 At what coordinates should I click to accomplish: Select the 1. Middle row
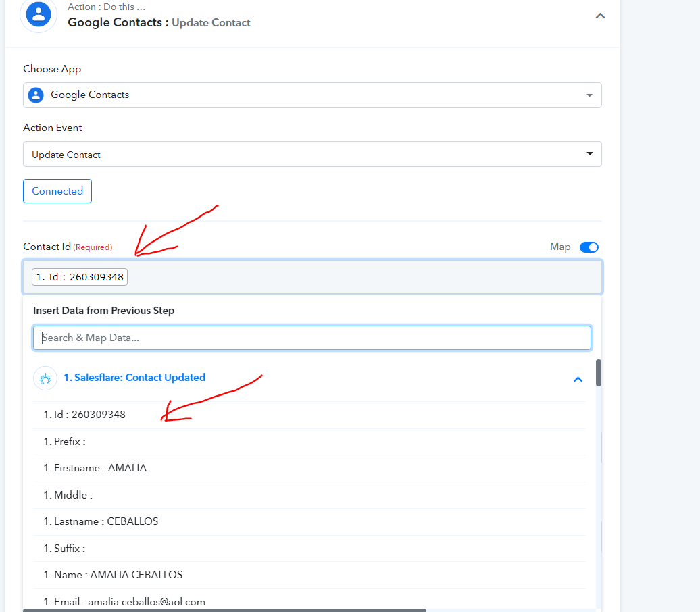click(x=309, y=495)
